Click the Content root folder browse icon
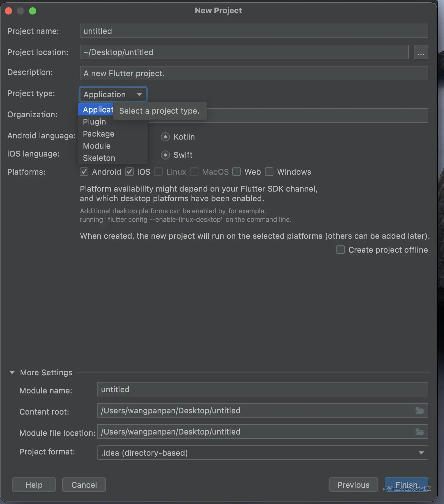The image size is (444, 504). [420, 411]
